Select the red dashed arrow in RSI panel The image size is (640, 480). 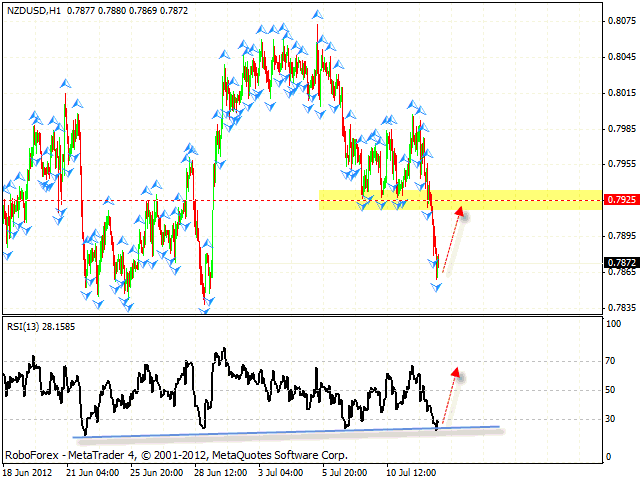pos(450,391)
